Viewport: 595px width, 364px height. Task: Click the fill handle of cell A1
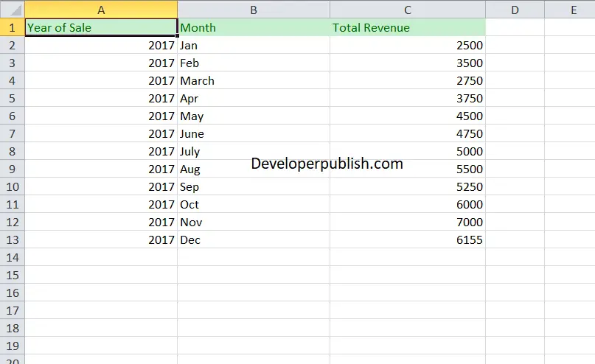pos(177,35)
